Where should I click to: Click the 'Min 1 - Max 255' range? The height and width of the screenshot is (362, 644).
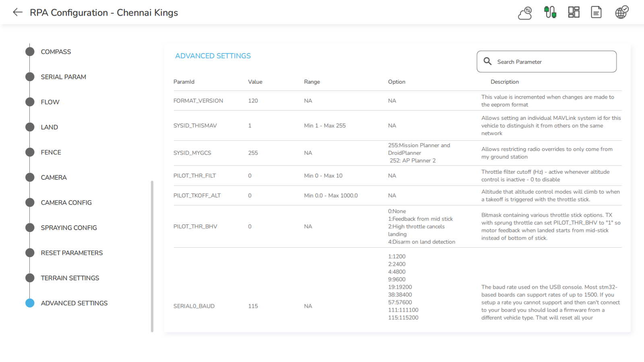tap(325, 125)
